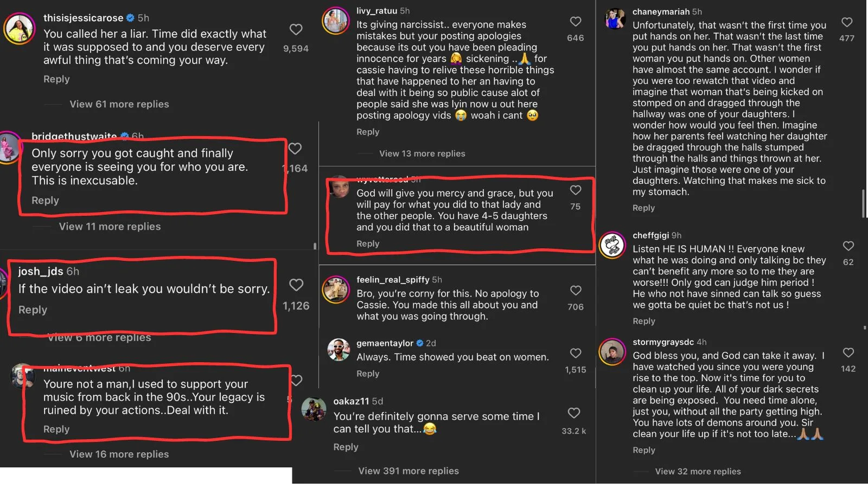Screen dimensions: 868x488
Task: Click the right-side comments scrollbar
Action: 863,203
